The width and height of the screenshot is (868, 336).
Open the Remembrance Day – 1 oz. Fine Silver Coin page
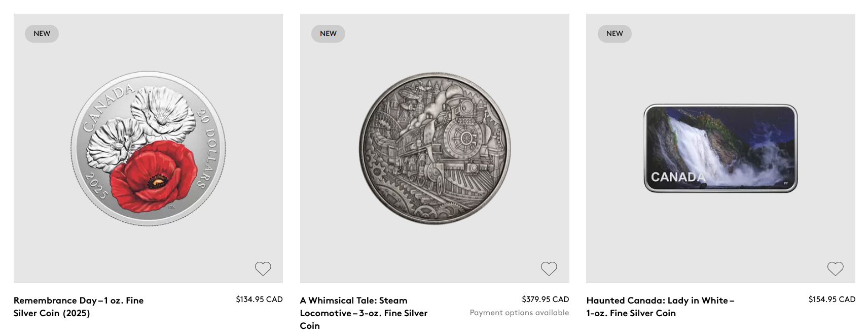79,307
